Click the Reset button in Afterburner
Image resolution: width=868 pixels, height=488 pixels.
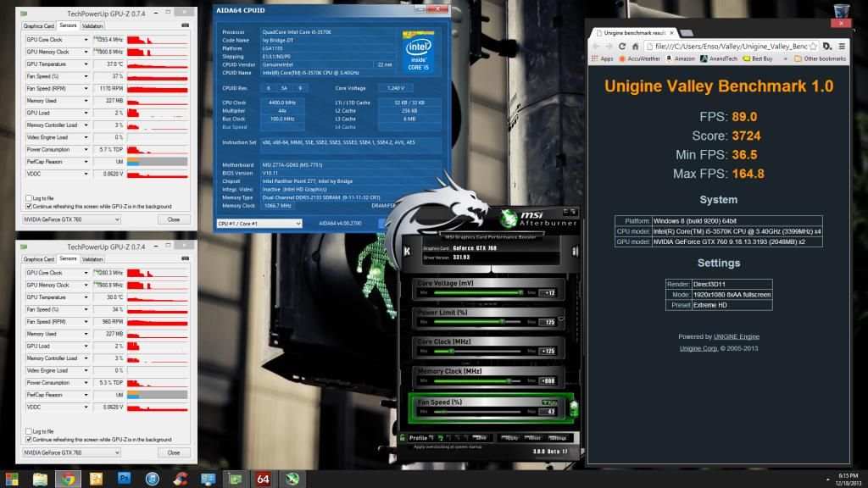tap(534, 438)
